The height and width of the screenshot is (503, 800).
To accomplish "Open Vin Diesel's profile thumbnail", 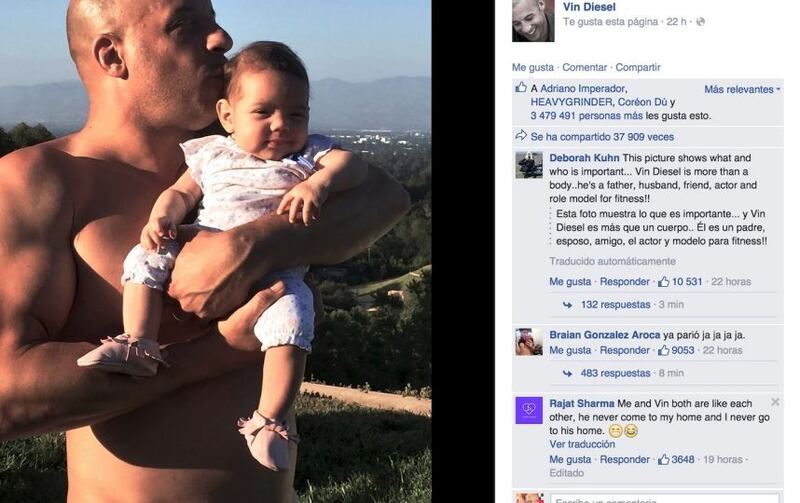I will tap(533, 20).
